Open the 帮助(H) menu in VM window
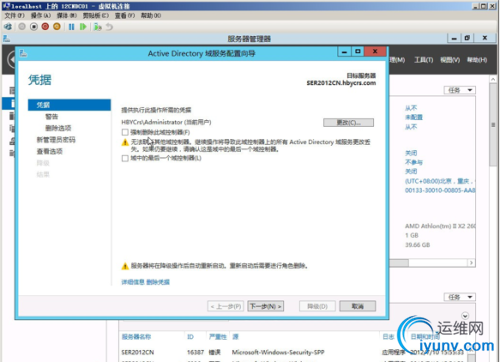500x362 pixels. click(x=151, y=15)
